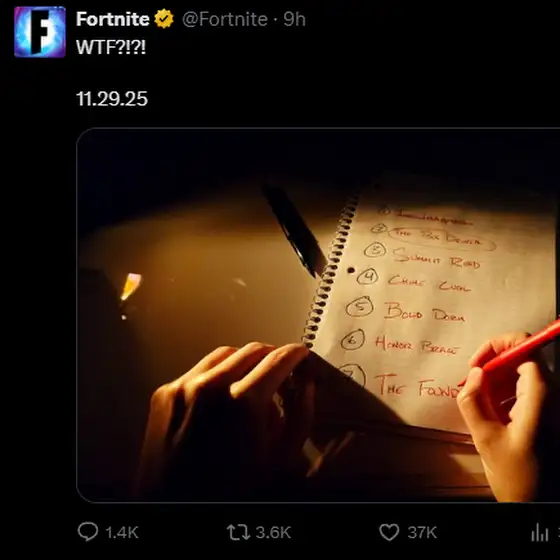
Task: Open the Fortnite profile avatar
Action: click(40, 32)
